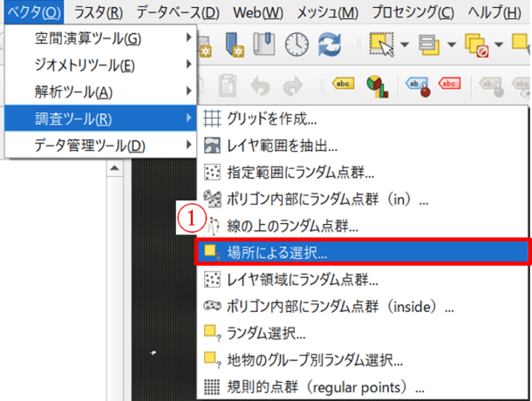532x401 pixels.
Task: Expand the 空間演算ツール submenu
Action: [100, 38]
